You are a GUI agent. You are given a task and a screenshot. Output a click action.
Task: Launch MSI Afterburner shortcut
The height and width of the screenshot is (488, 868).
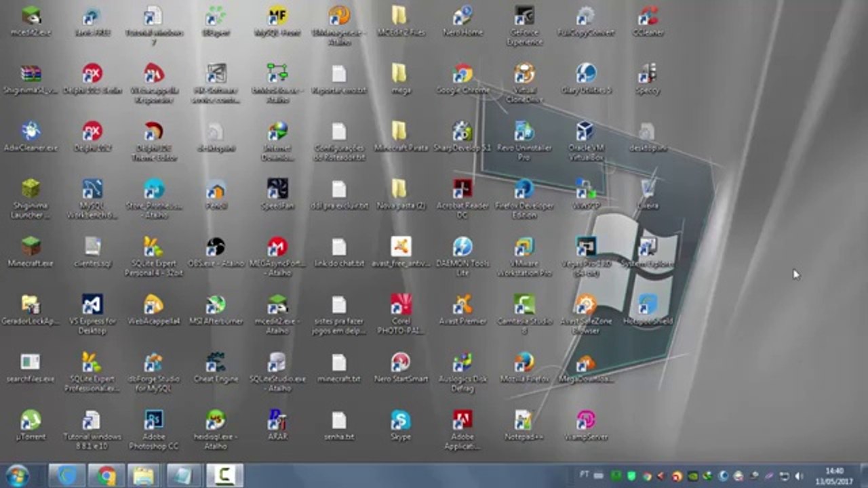point(216,310)
